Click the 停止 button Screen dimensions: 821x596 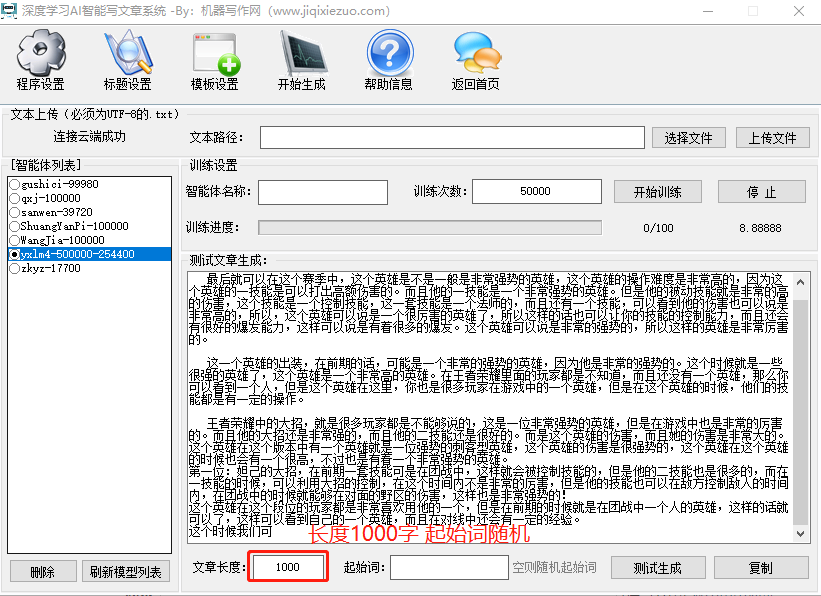tap(761, 192)
